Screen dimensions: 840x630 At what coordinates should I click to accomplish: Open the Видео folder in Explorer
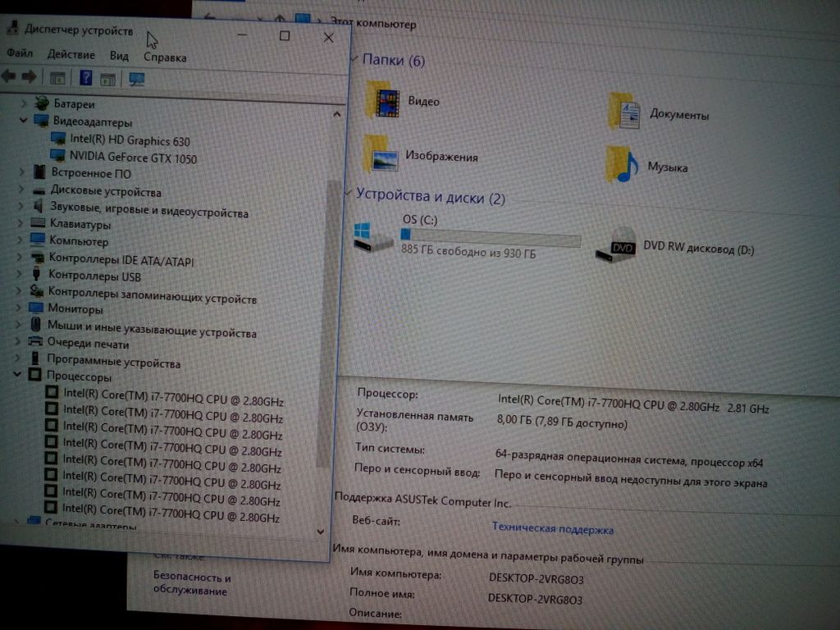coord(403,100)
